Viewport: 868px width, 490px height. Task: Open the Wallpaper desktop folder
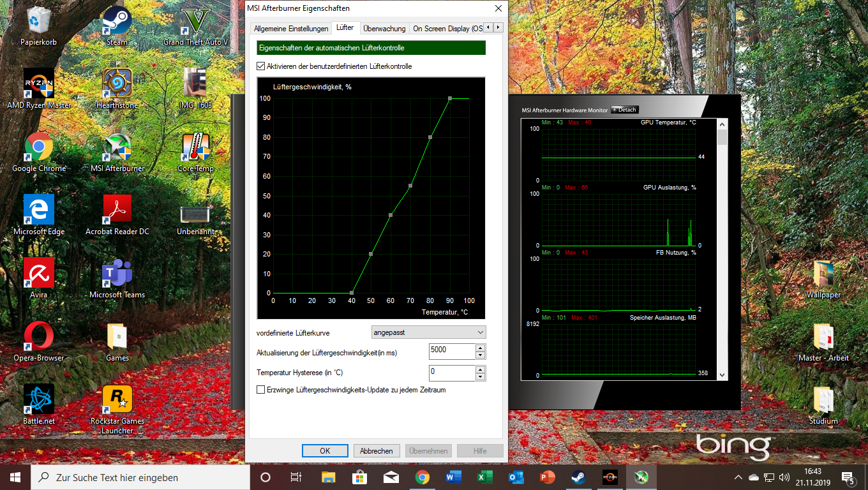pyautogui.click(x=823, y=278)
